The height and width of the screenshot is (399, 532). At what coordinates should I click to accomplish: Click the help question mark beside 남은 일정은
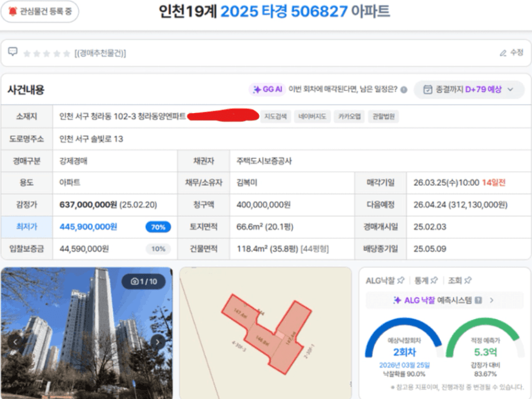(x=403, y=90)
